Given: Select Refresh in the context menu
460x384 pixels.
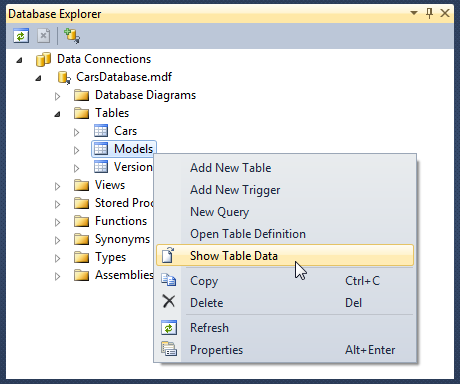Looking at the screenshot, I should (x=285, y=328).
